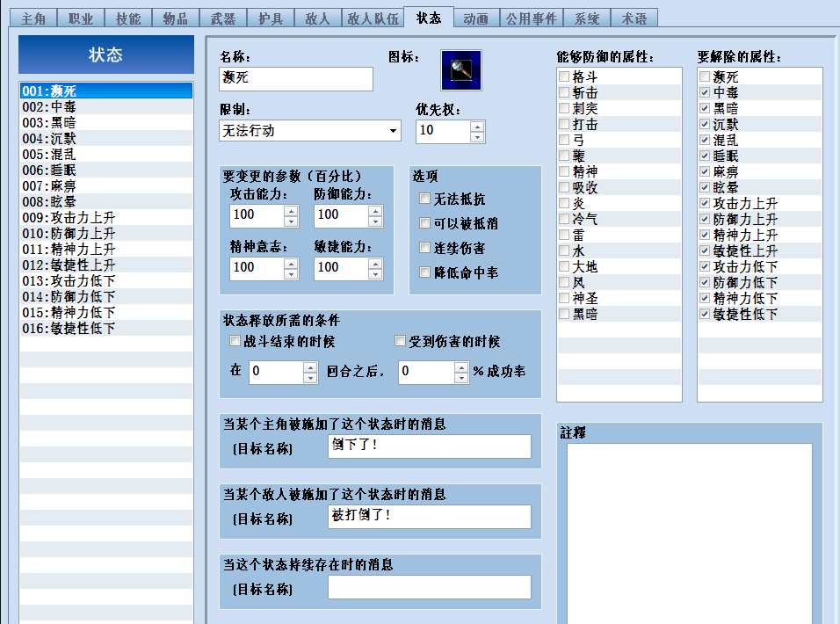
Task: Select state 016:敏捷性低下 in the list
Action: point(106,328)
